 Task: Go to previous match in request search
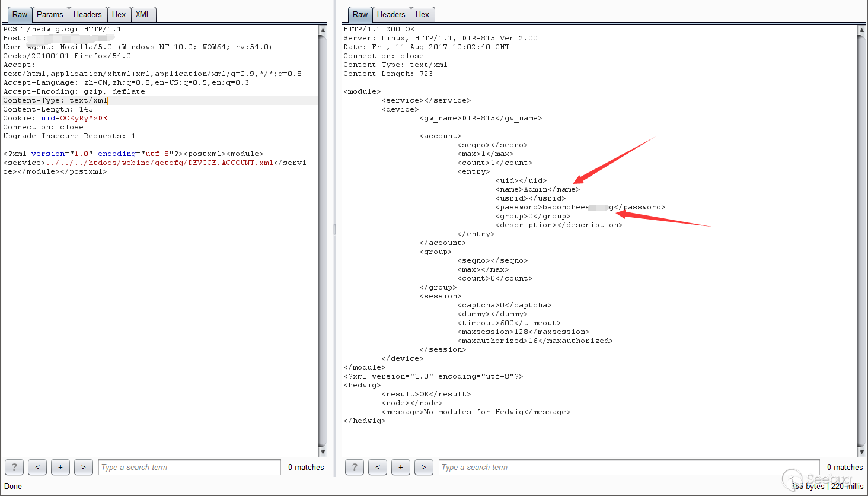click(37, 467)
